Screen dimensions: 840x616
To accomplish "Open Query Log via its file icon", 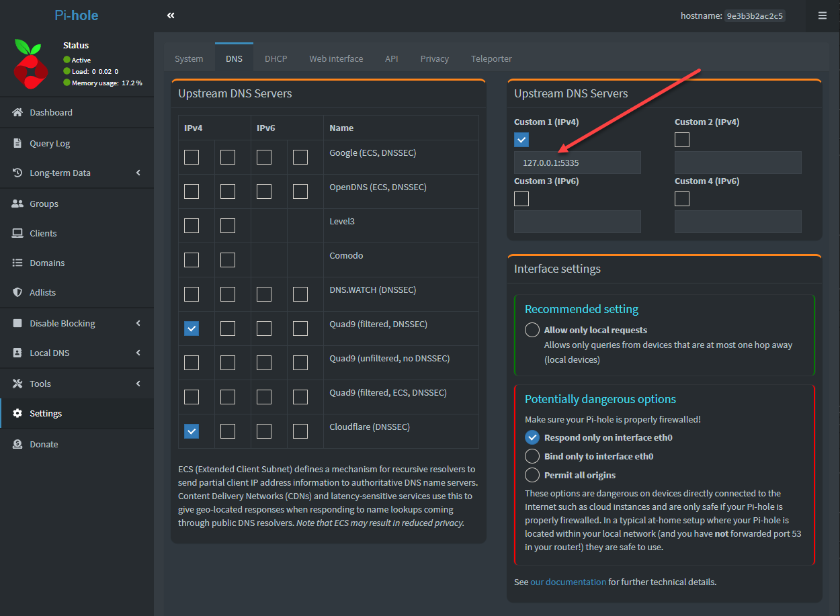I will coord(17,143).
